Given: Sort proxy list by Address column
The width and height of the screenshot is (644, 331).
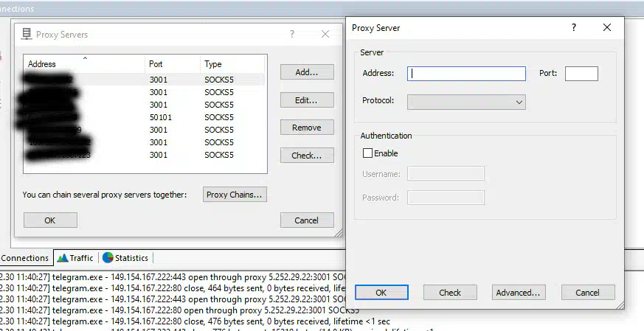Looking at the screenshot, I should 84,63.
